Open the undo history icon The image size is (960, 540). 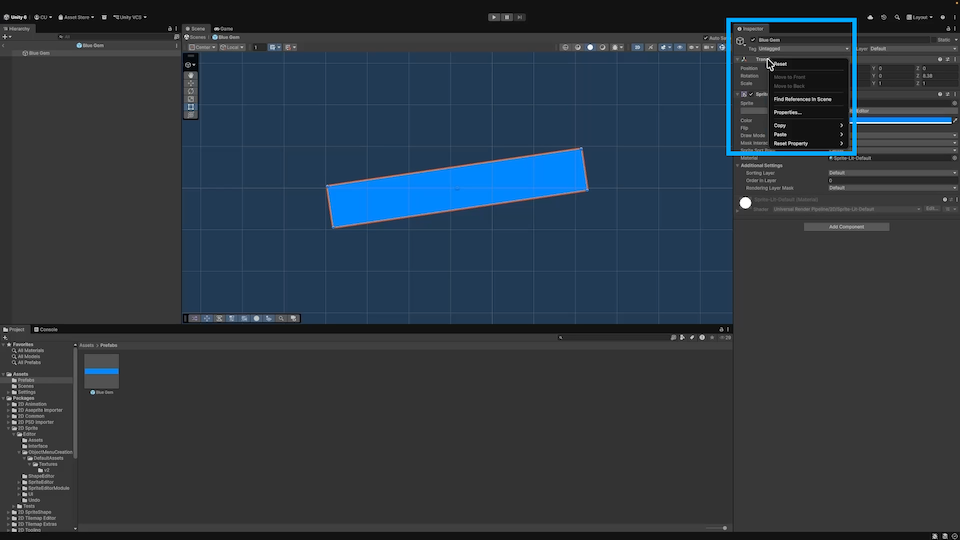pos(883,17)
